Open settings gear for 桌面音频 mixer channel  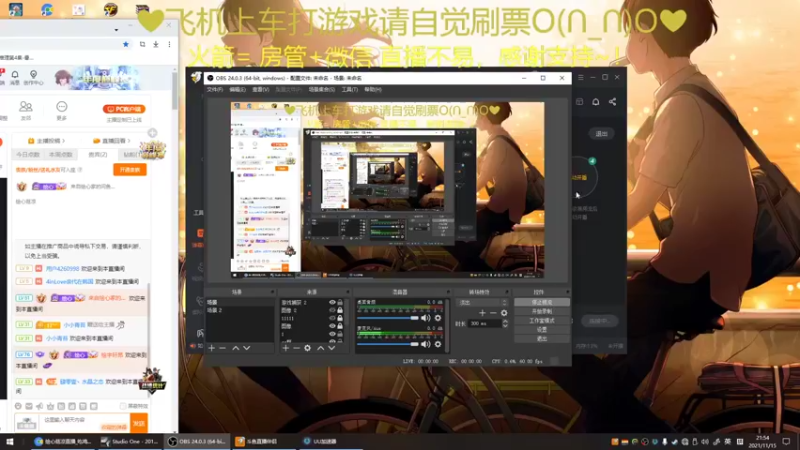[438, 318]
